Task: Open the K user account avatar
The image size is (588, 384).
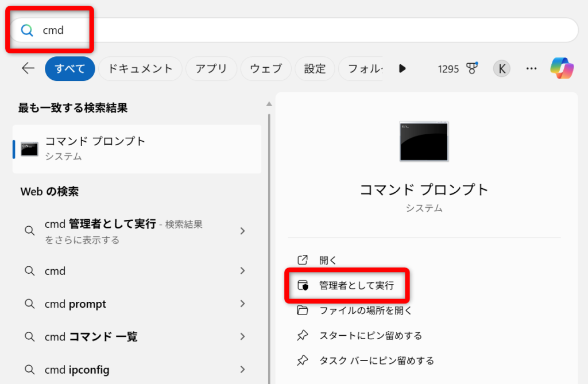Action: tap(501, 69)
